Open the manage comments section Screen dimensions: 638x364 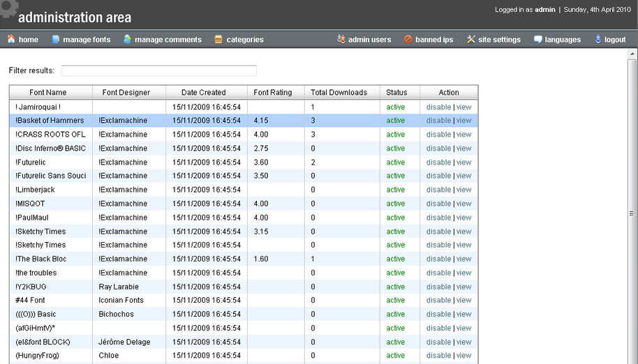click(x=168, y=40)
